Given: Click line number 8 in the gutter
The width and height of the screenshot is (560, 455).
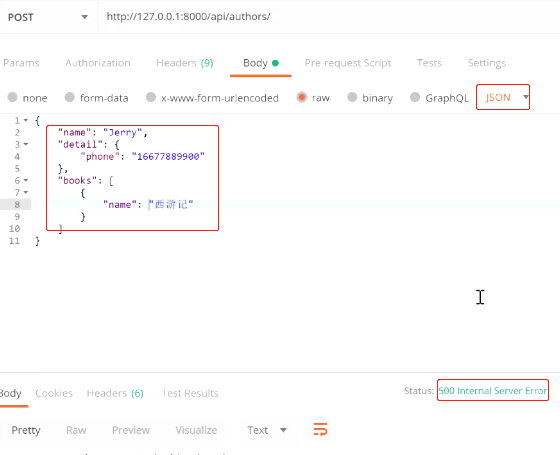Looking at the screenshot, I should point(17,204).
